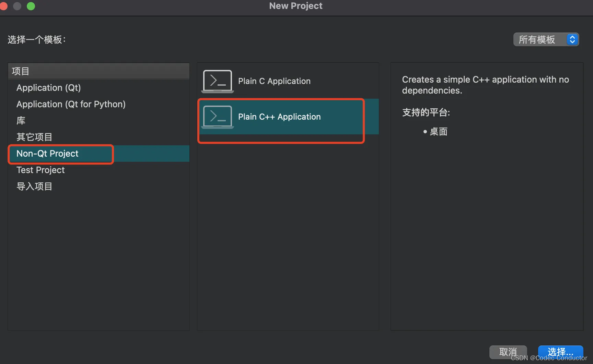Screen dimensions: 593x364
Task: Select Application (Qt) in project list
Action: tap(48, 88)
